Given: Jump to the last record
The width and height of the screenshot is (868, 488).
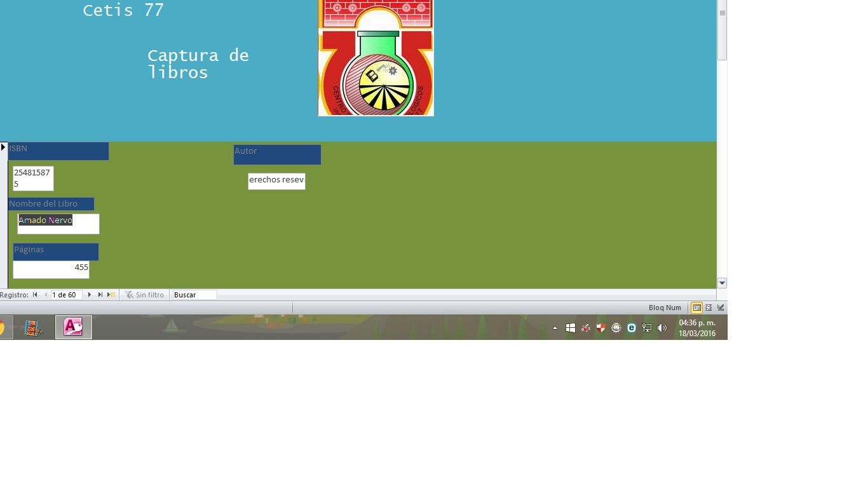Looking at the screenshot, I should (100, 295).
